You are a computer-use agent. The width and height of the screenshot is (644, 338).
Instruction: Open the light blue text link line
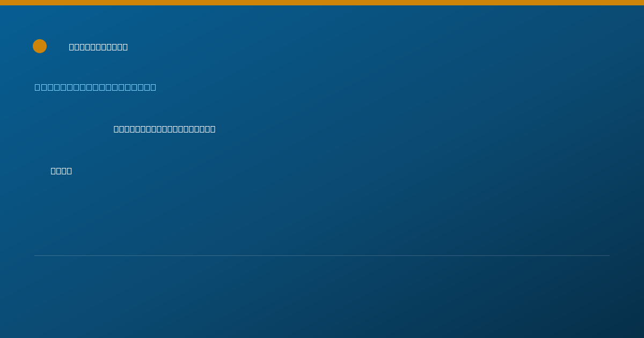click(96, 87)
